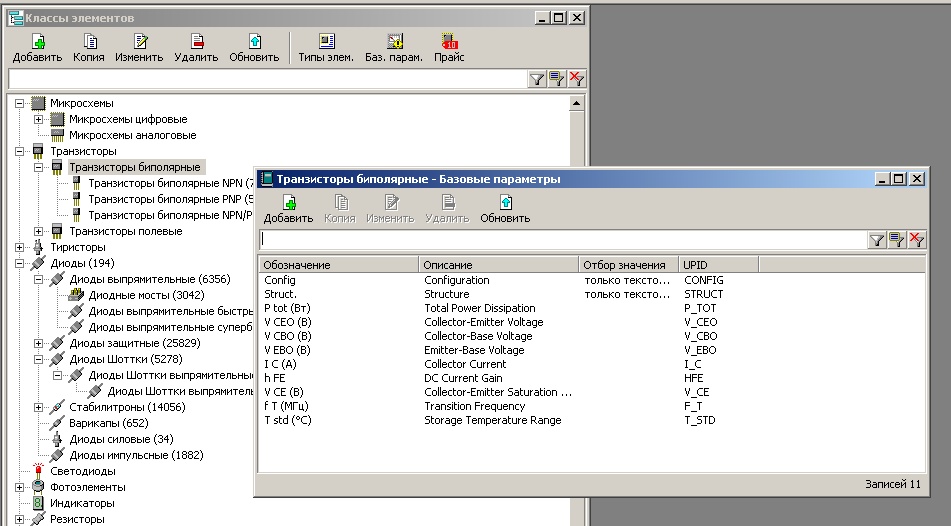Image resolution: width=951 pixels, height=526 pixels.
Task: Expand Транзисторы полевые node
Action: pyautogui.click(x=38, y=231)
